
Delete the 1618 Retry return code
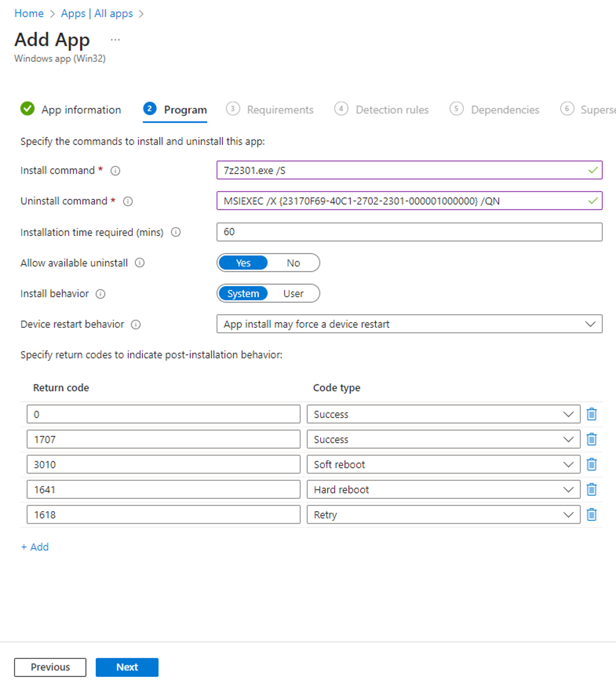(591, 514)
